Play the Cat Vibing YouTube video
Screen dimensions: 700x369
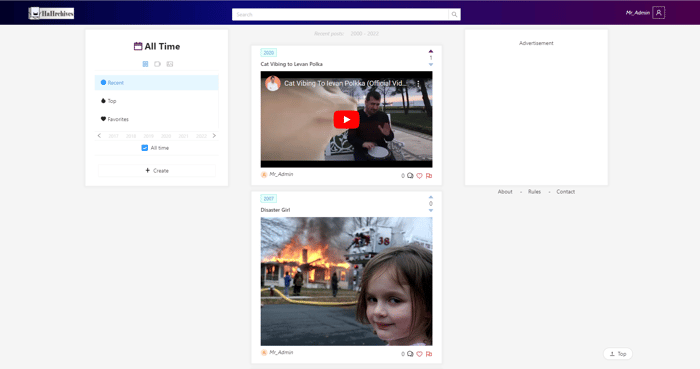tap(346, 120)
